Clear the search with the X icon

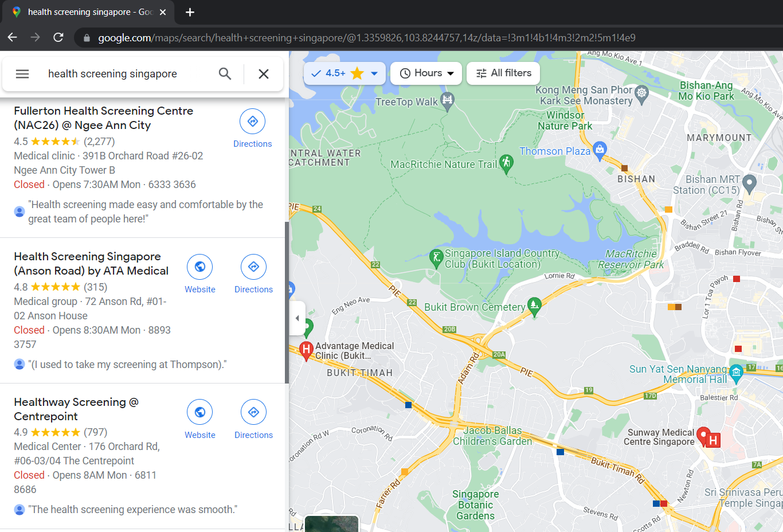[264, 74]
